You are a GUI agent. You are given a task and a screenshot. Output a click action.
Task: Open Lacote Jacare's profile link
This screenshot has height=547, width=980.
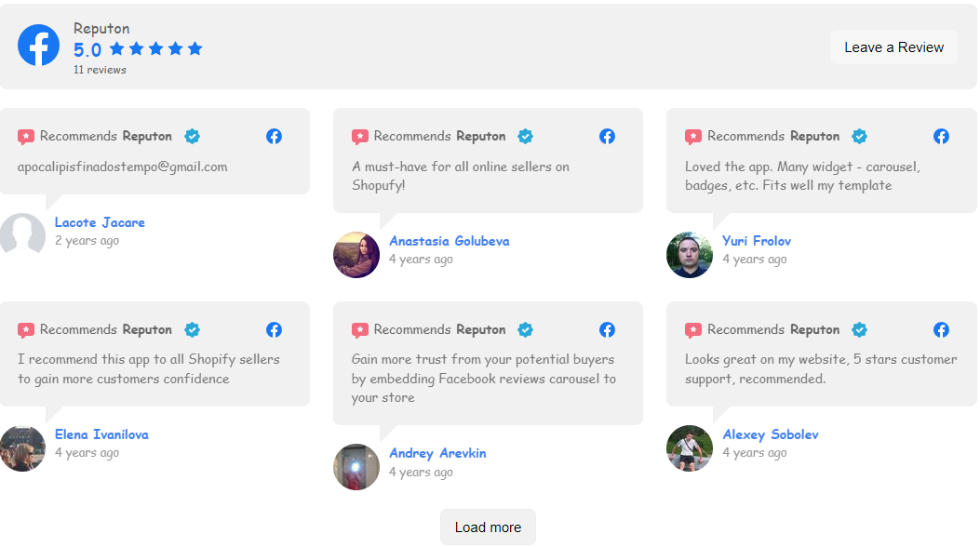(100, 222)
